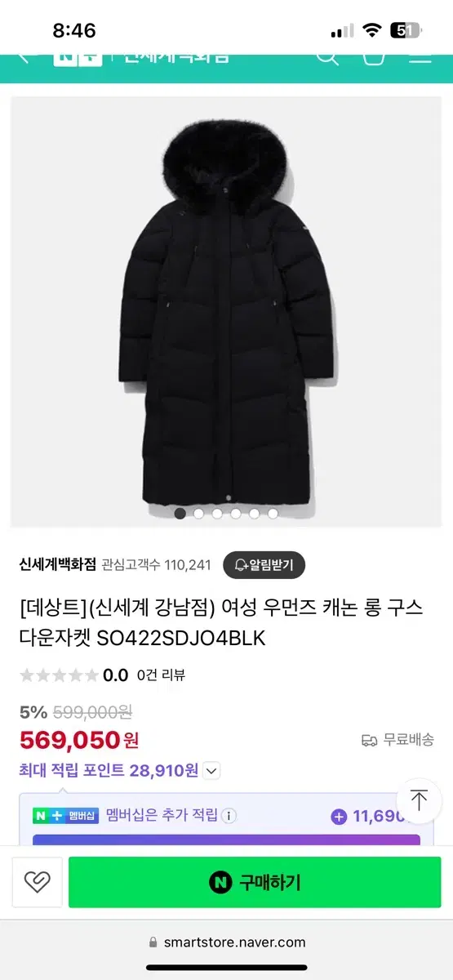Tap the 알림받기 notification button
453x980 pixels.
(x=264, y=564)
